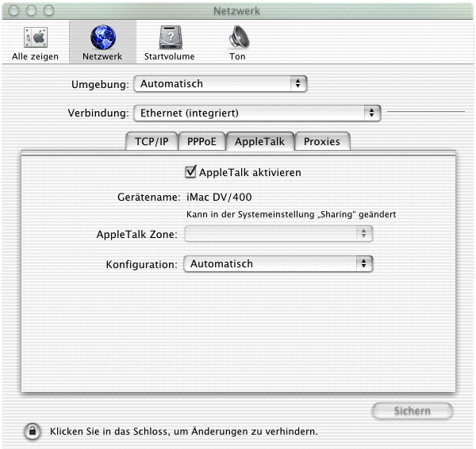Click the lock icon to prevent changes
476x449 pixels.
[33, 431]
